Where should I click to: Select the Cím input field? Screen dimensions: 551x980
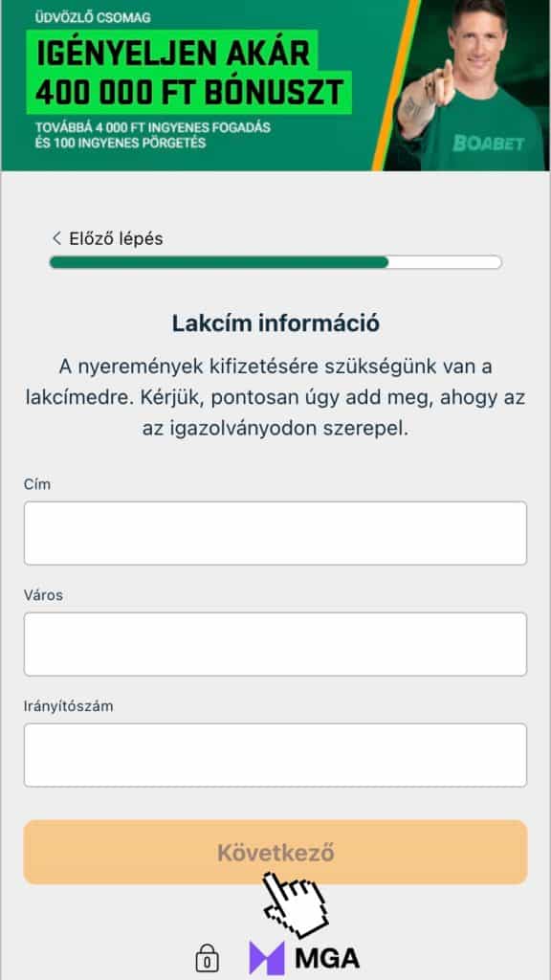tap(275, 533)
